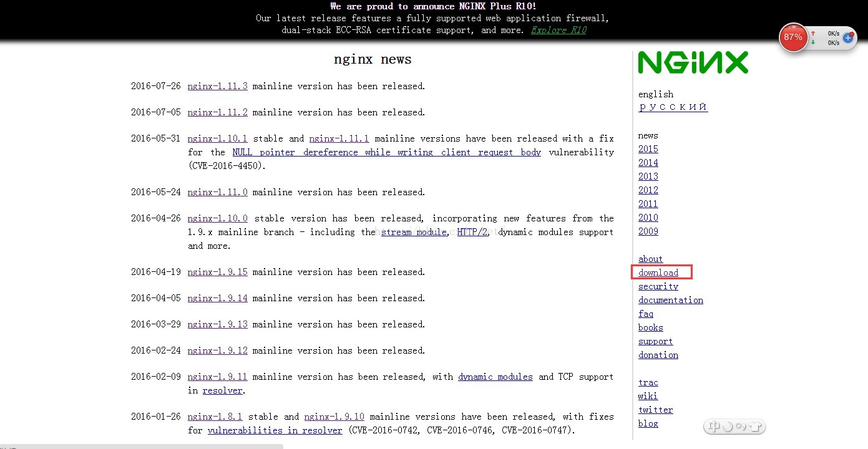The width and height of the screenshot is (868, 449).
Task: Open nginx-1.9.11 release link
Action: pos(217,377)
